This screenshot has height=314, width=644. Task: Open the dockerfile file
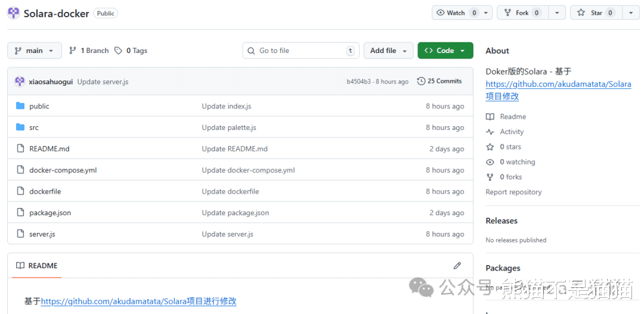(45, 192)
